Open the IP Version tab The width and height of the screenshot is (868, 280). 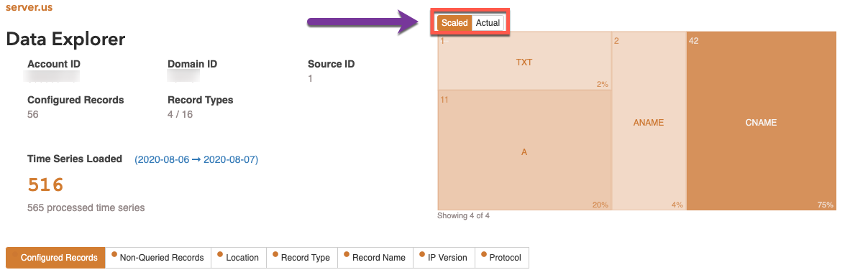444,258
